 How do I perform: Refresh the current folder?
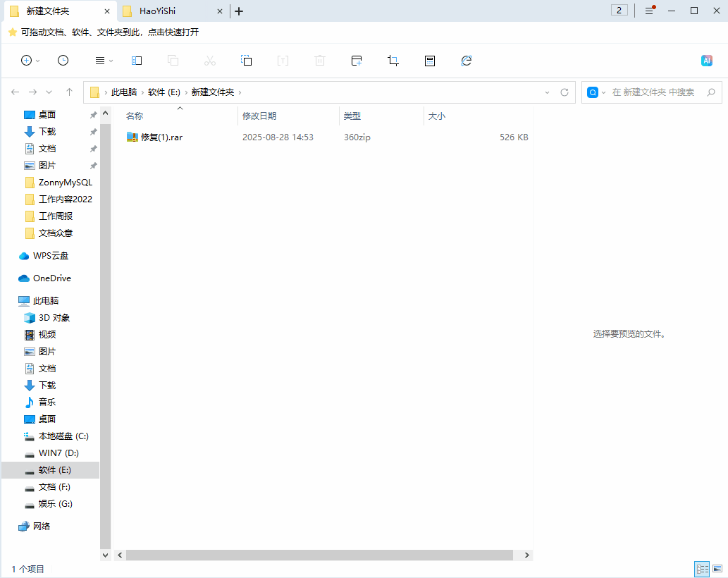pyautogui.click(x=564, y=92)
